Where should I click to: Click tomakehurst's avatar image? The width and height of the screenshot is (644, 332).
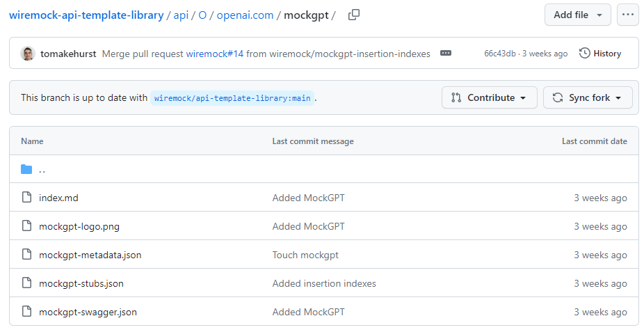pyautogui.click(x=28, y=54)
